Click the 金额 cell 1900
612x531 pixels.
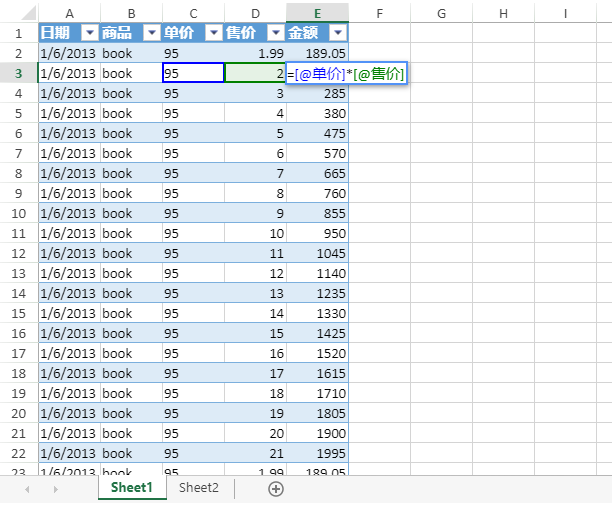click(x=318, y=433)
